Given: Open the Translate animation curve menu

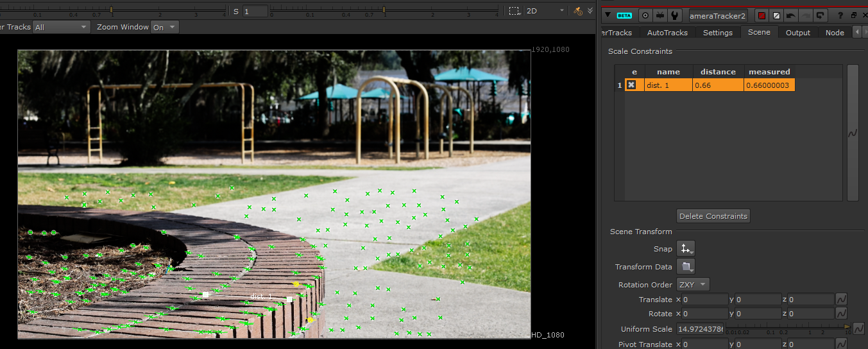Looking at the screenshot, I should pos(841,300).
